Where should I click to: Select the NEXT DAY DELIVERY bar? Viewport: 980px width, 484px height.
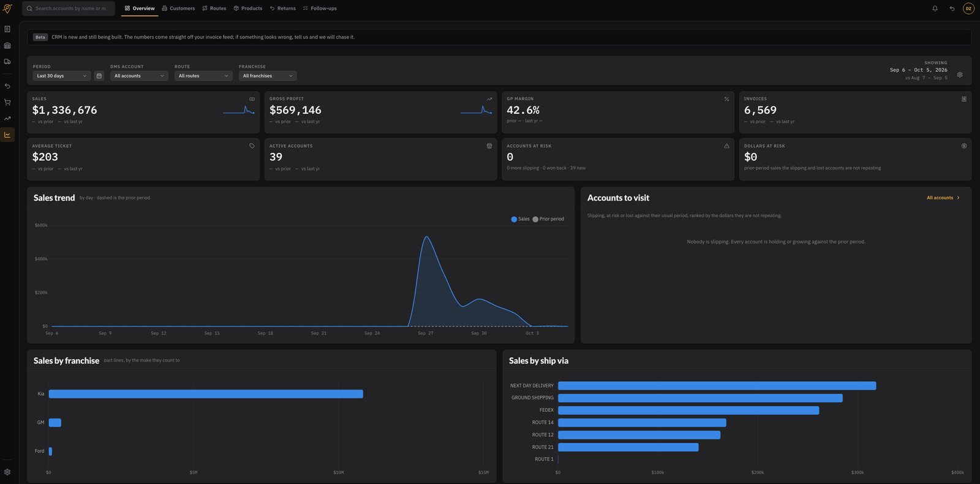pos(717,386)
